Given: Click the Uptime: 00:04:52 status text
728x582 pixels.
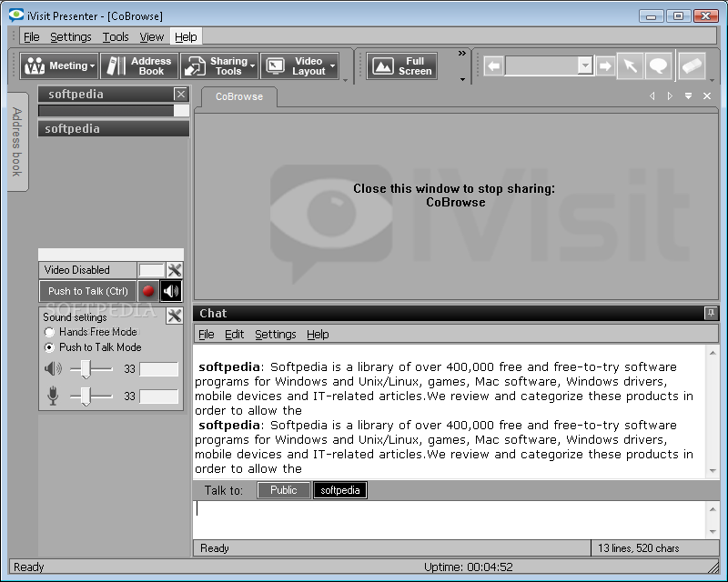Looking at the screenshot, I should (468, 567).
